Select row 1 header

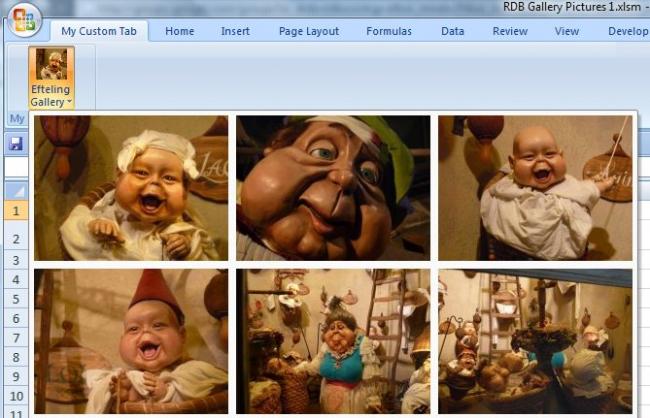15,211
